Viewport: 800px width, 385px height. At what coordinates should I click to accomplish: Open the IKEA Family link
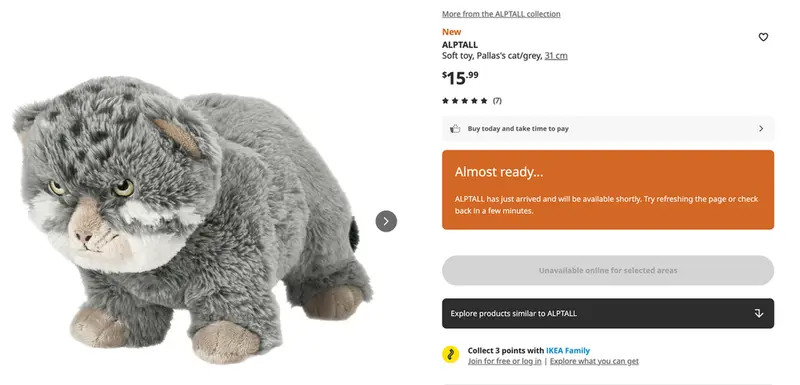click(568, 350)
